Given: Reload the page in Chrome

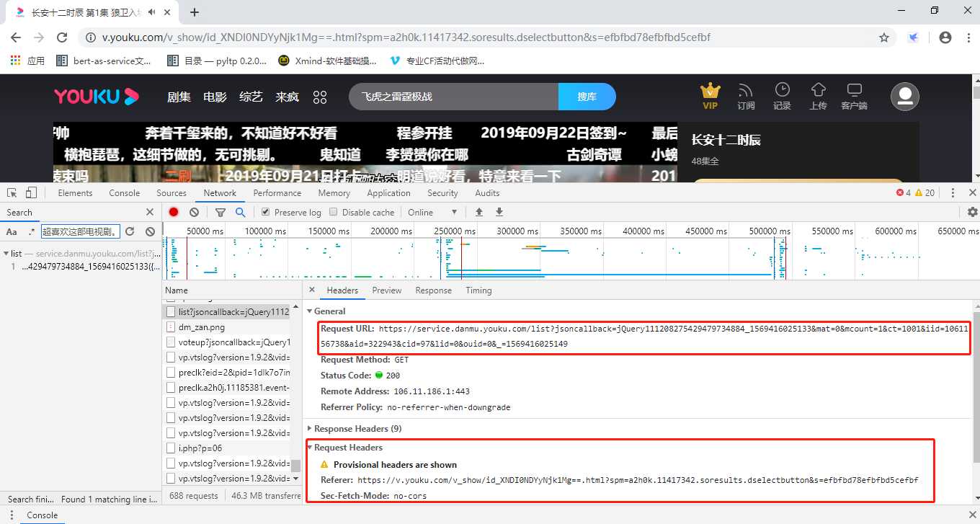Looking at the screenshot, I should [63, 37].
